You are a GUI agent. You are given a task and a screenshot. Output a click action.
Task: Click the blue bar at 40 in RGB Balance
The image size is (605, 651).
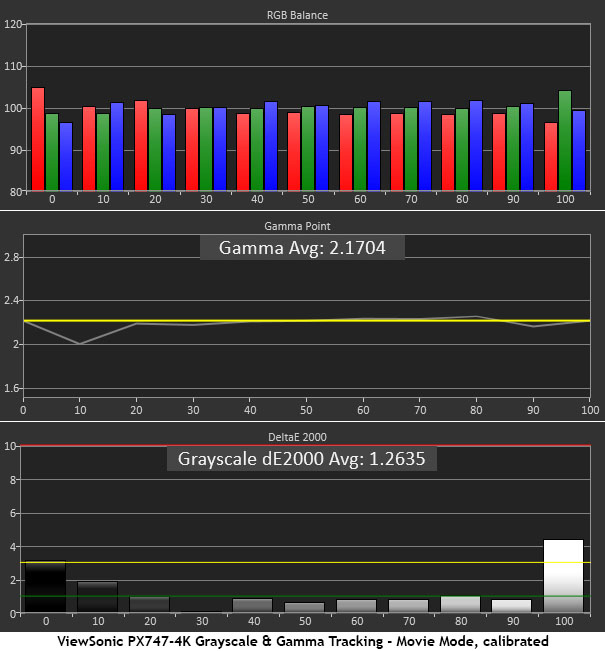point(270,146)
